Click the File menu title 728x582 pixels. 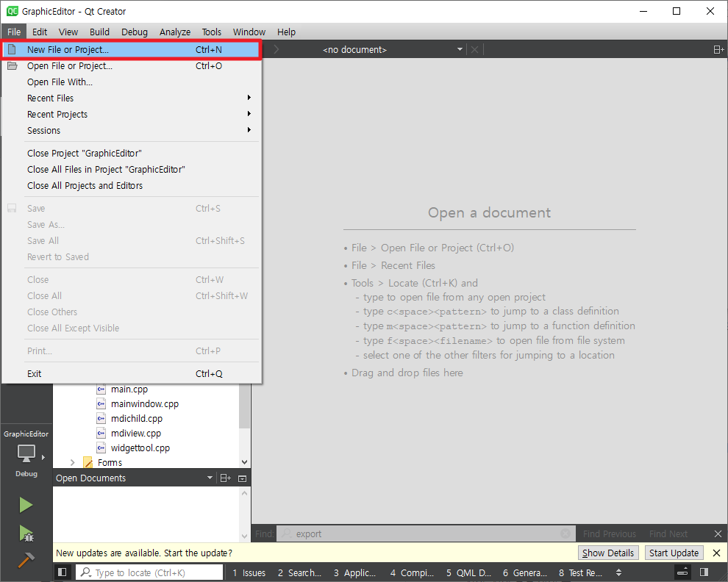click(14, 32)
